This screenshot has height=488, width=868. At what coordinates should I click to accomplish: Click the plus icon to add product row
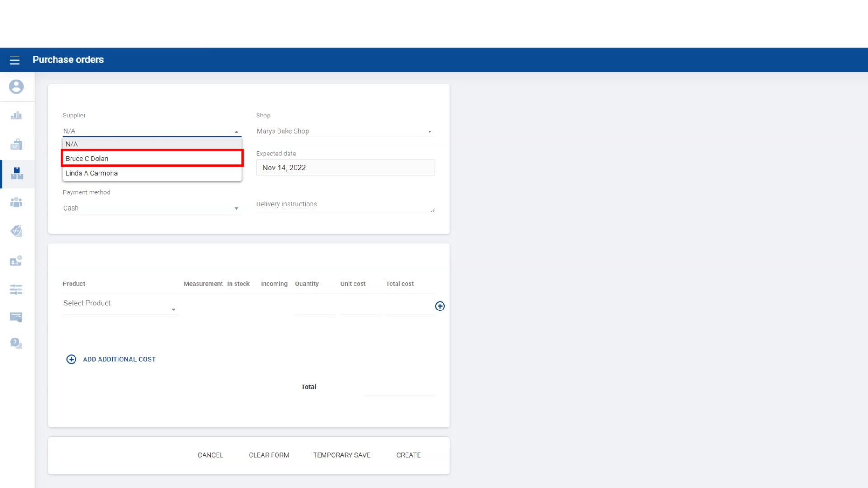click(x=440, y=306)
